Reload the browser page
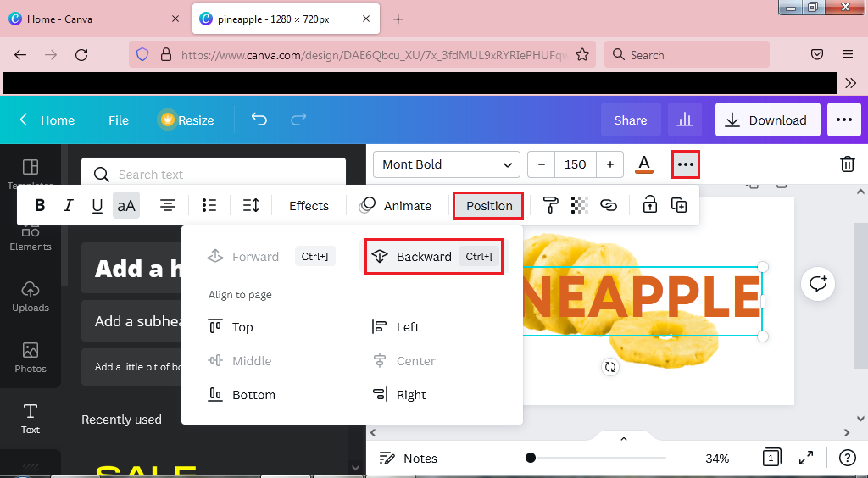Screen dimensions: 868x478 pos(81,55)
